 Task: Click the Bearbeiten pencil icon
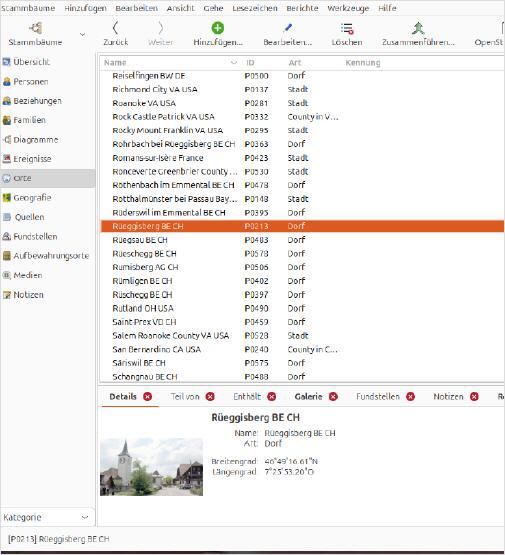[x=287, y=28]
